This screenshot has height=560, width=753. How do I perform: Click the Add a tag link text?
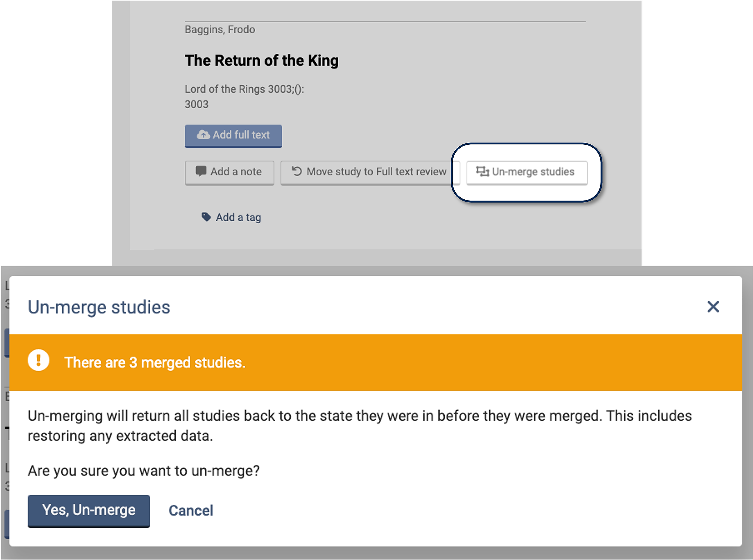(238, 217)
